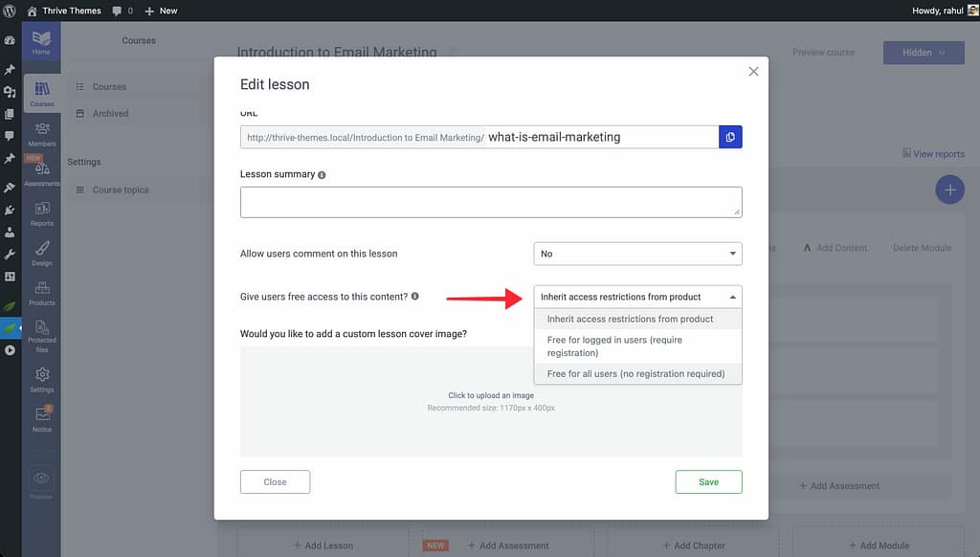
Task: Open the Design sidebar icon
Action: (42, 253)
